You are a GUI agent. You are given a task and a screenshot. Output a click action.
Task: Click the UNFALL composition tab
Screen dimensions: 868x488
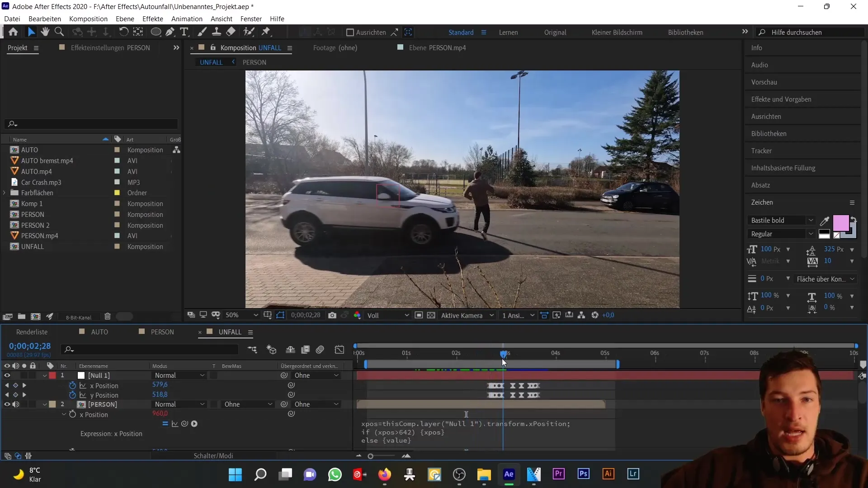[212, 62]
